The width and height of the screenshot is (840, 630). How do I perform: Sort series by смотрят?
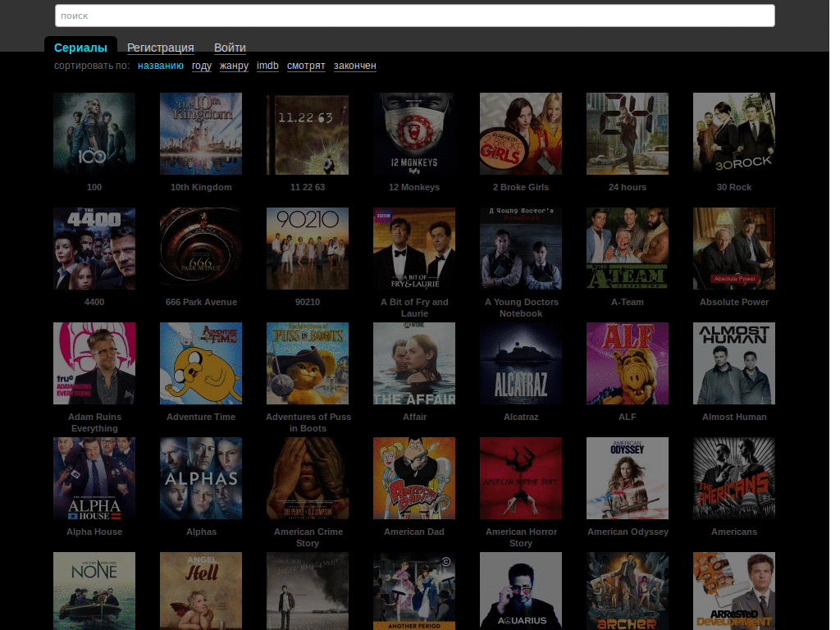[306, 66]
